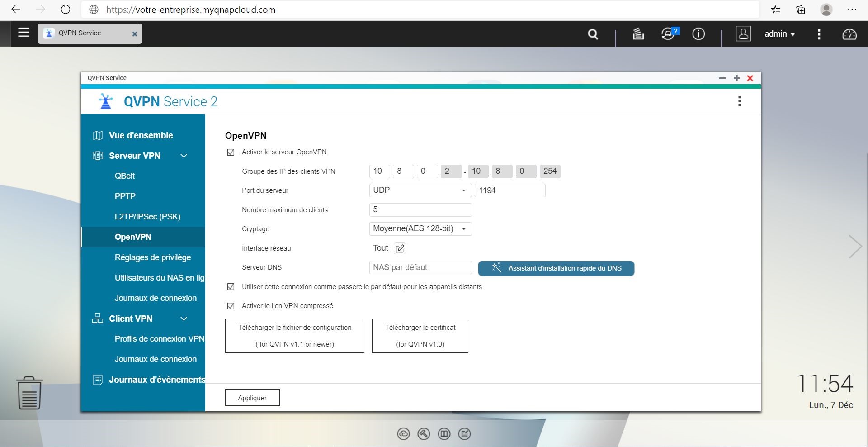Click the Serveur VPN sidebar heading

[135, 156]
